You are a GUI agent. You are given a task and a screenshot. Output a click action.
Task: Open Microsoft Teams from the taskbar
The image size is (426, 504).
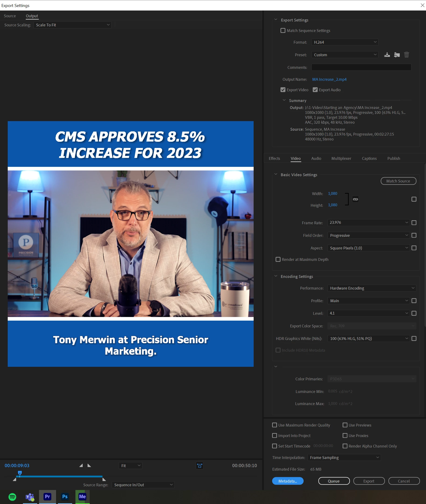[x=30, y=497]
